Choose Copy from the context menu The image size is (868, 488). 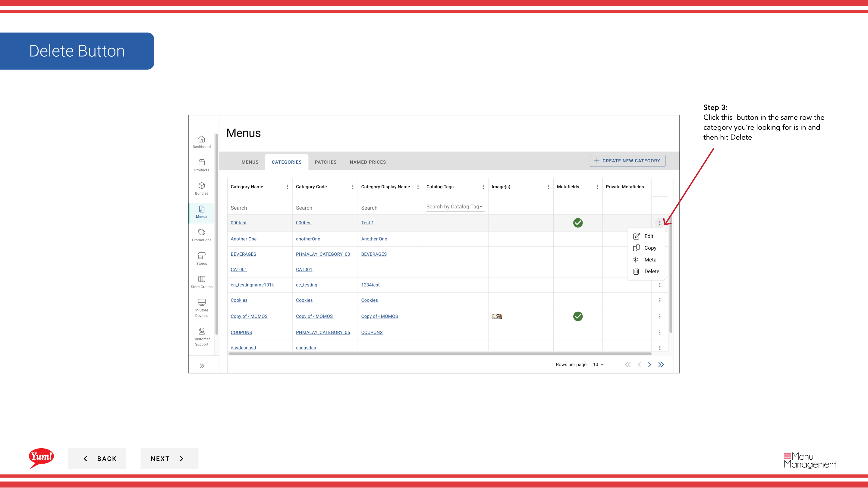[x=646, y=248]
